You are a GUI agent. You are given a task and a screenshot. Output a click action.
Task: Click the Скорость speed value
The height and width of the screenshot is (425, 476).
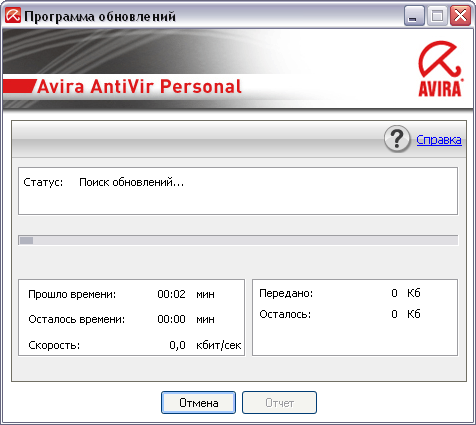(x=177, y=345)
